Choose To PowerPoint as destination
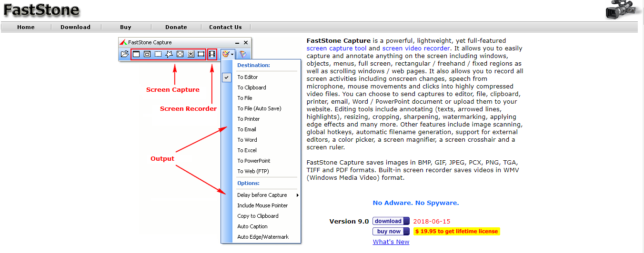 [x=261, y=161]
